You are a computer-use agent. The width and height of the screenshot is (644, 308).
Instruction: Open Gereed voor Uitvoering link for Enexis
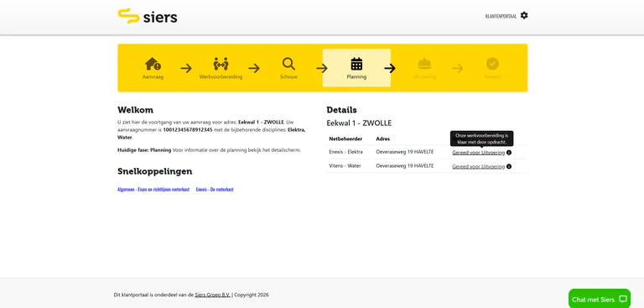tap(479, 153)
